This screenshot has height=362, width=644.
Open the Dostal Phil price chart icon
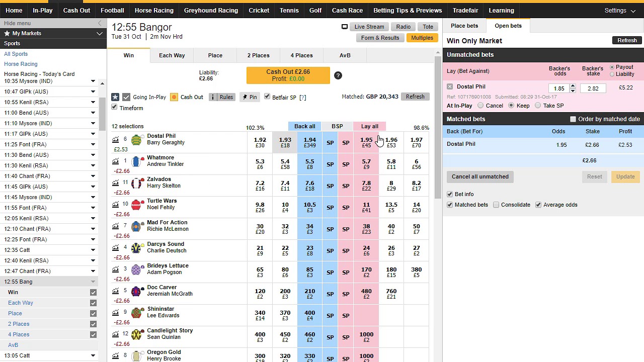(115, 140)
